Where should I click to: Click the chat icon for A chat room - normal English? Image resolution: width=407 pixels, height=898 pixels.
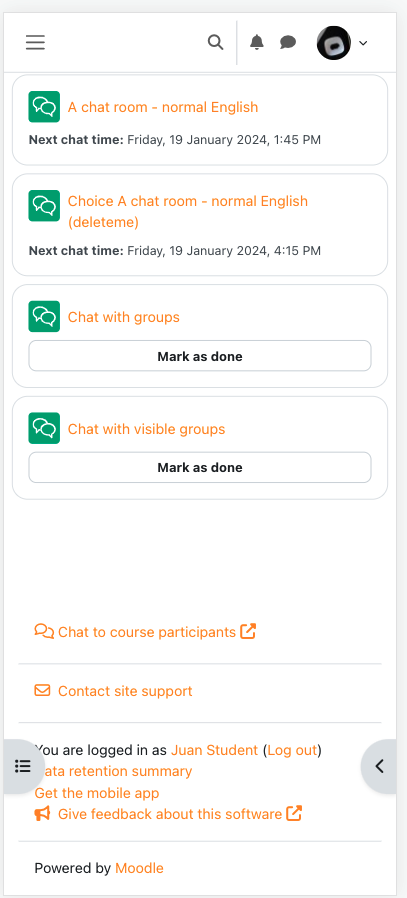point(44,107)
